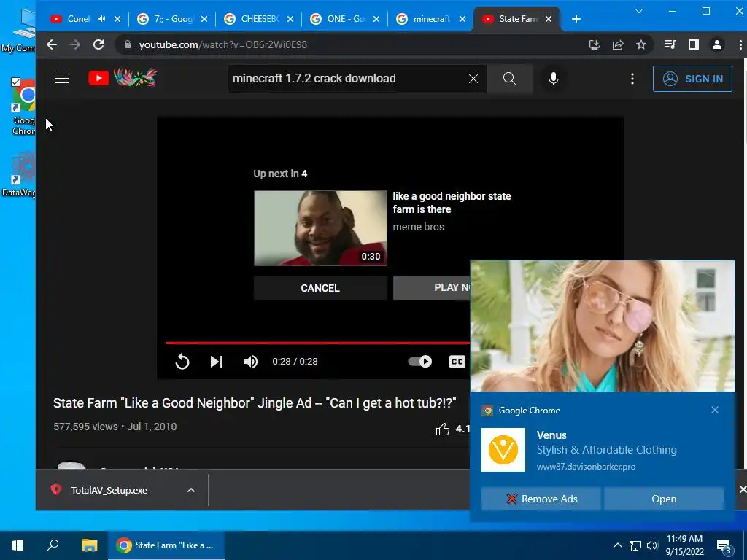The image size is (747, 560).
Task: Click the red video progress bar
Action: [317, 343]
